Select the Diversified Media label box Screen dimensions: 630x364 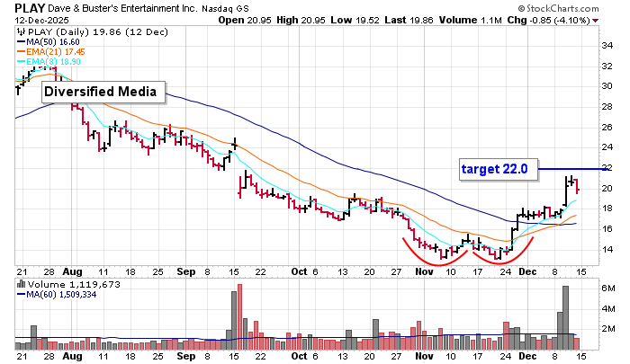(102, 91)
